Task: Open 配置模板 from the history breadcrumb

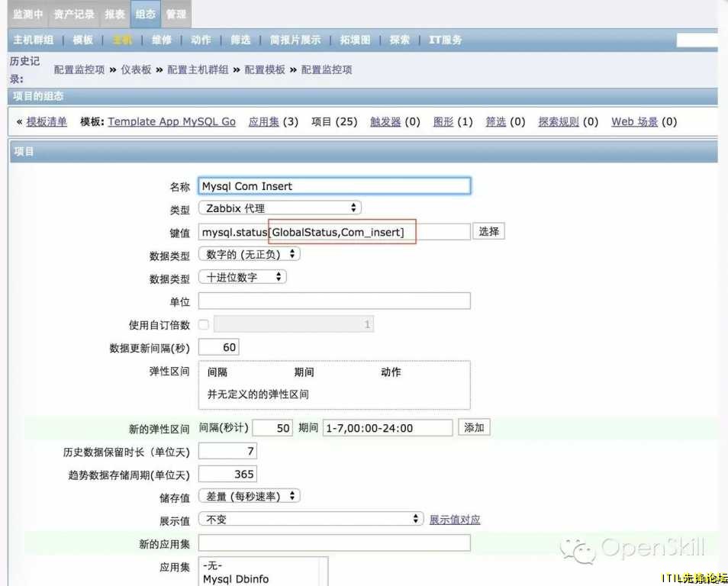Action: pyautogui.click(x=265, y=69)
